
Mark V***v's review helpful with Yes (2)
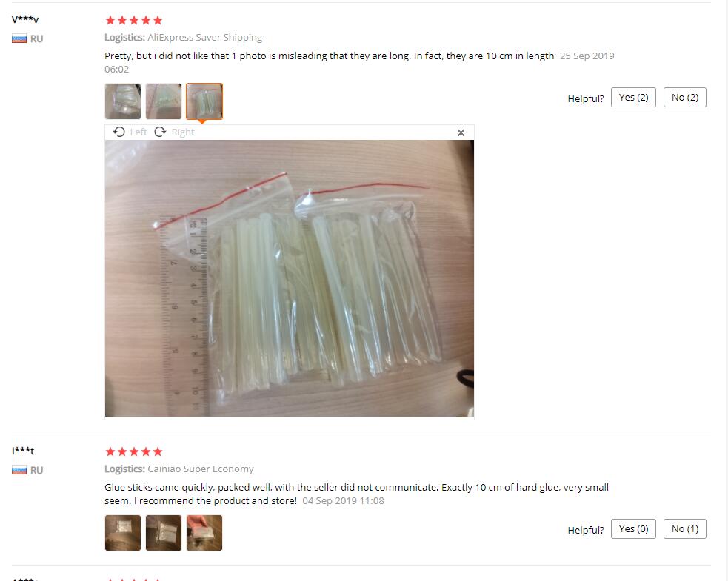click(x=633, y=98)
